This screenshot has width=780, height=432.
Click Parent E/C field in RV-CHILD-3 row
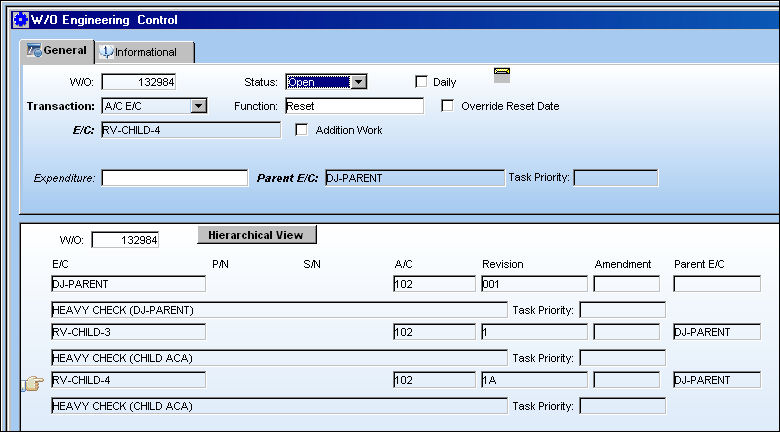tap(717, 332)
